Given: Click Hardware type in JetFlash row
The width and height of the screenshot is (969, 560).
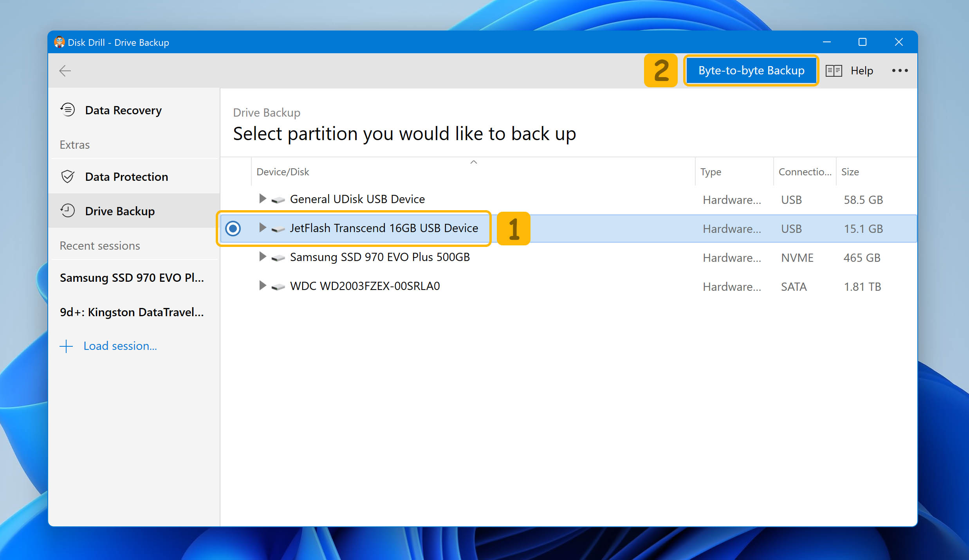Looking at the screenshot, I should coord(732,229).
